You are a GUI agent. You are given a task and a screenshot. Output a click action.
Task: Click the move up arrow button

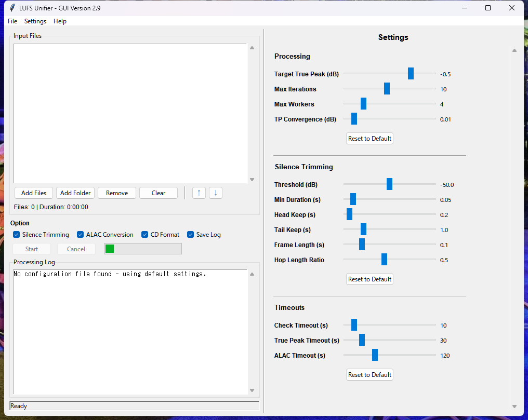tap(199, 193)
